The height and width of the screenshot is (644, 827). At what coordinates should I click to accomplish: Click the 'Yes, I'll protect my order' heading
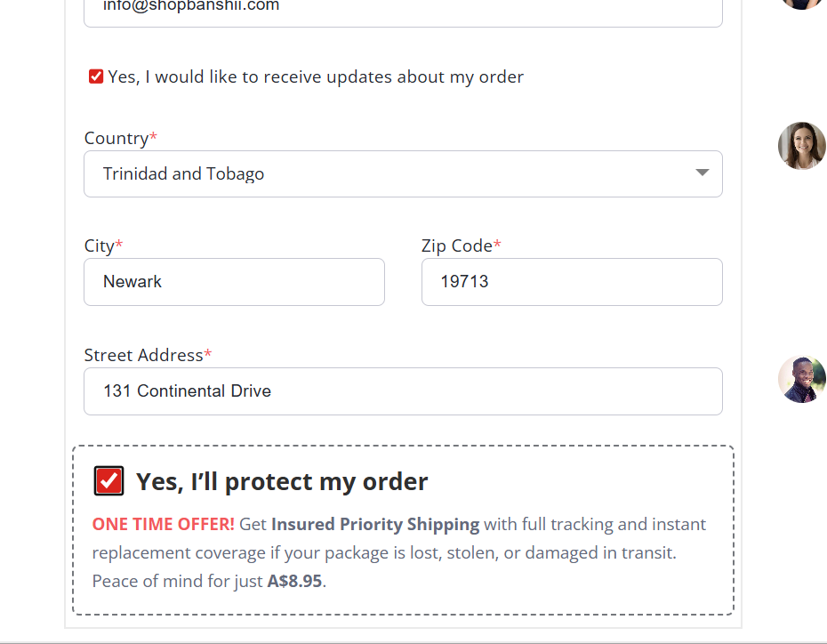click(x=282, y=482)
